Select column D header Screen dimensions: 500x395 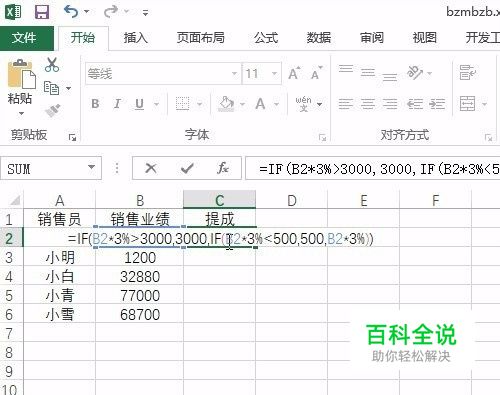(292, 200)
